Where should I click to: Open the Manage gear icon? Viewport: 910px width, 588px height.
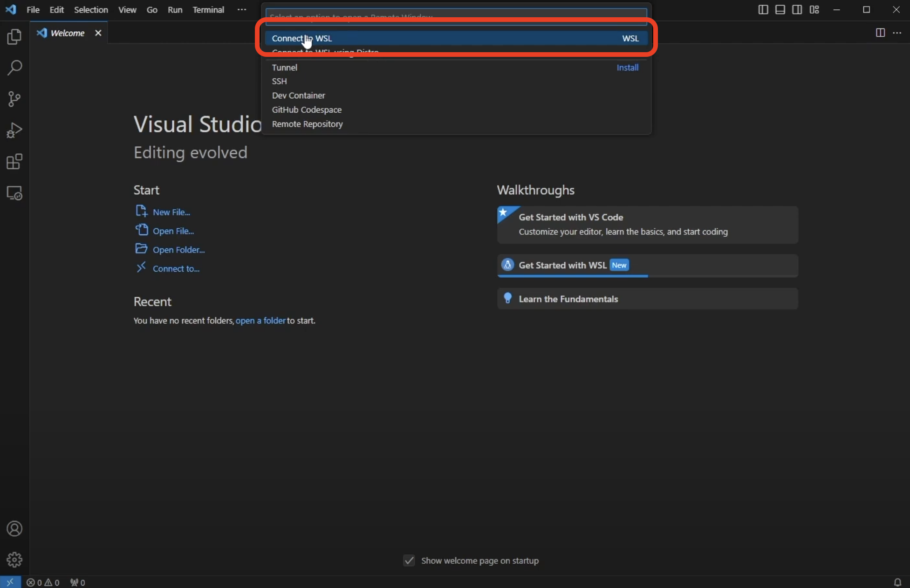14,560
